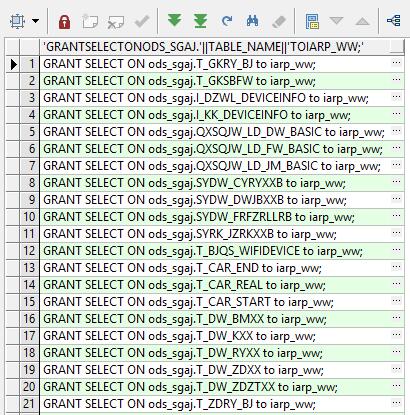
Task: Open ellipsis button on row 10
Action: click(396, 216)
